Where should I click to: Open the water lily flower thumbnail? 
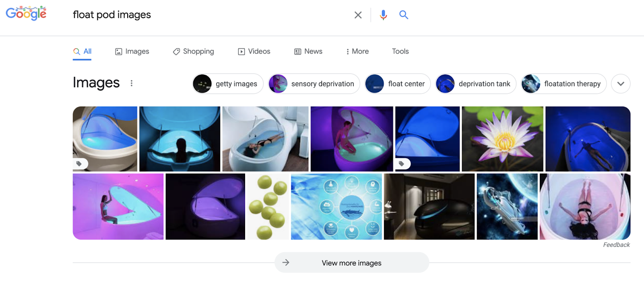coord(502,139)
